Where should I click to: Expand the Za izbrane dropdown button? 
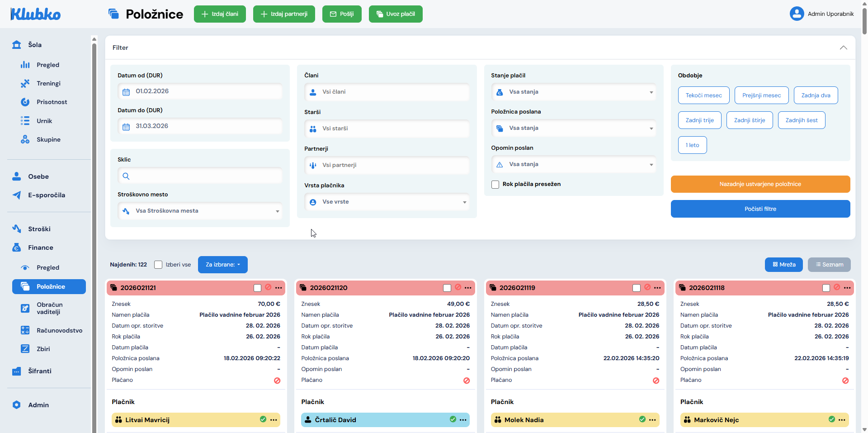[222, 265]
